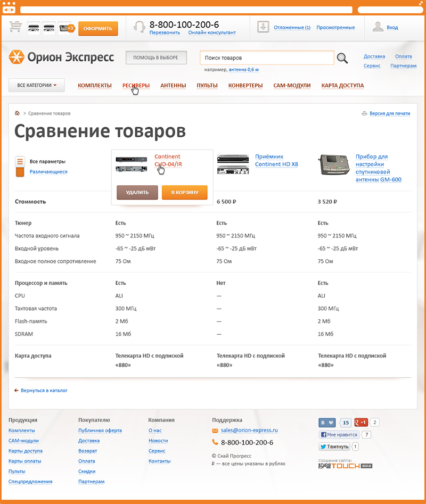This screenshot has width=426, height=504.
Task: Click the VK like button
Action: pos(327,423)
